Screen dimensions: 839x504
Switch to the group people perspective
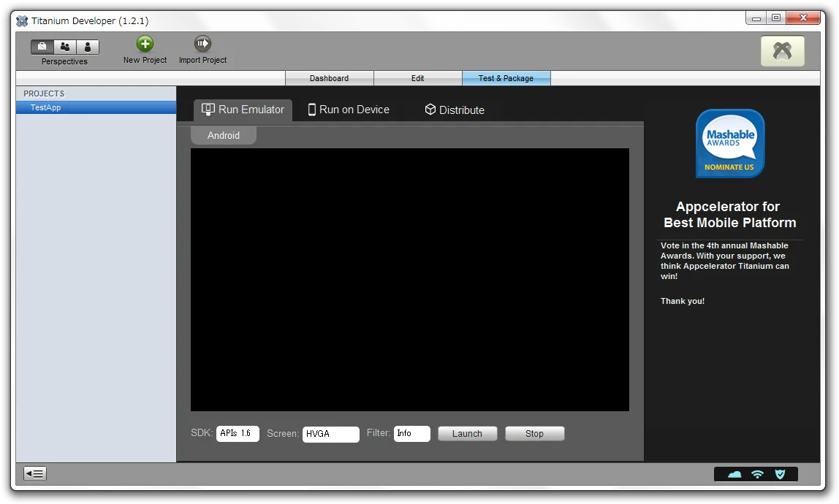(65, 47)
